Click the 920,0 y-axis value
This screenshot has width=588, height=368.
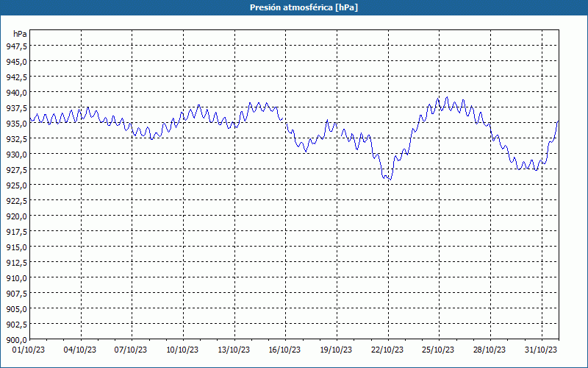pyautogui.click(x=16, y=216)
